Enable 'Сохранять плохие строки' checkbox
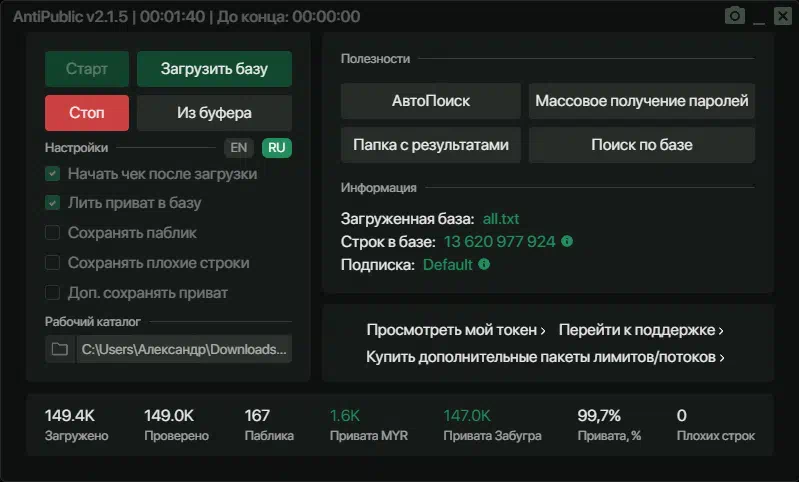 pyautogui.click(x=52, y=263)
